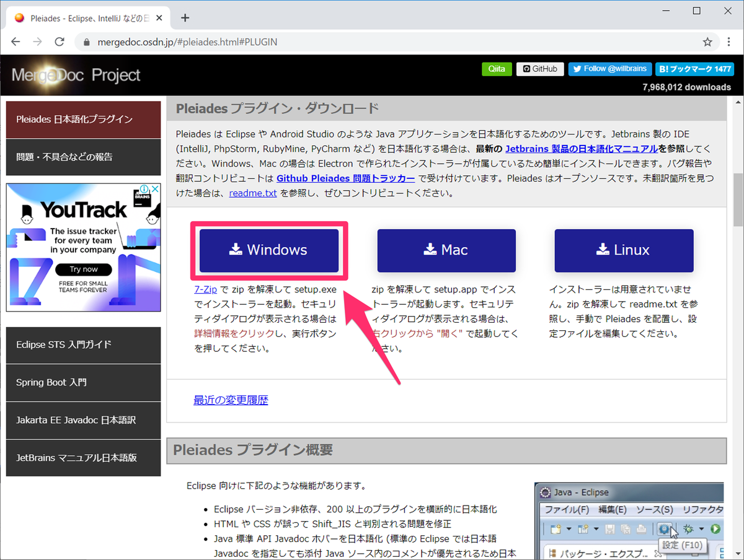
Task: Open the Chrome three-dot menu
Action: click(730, 42)
